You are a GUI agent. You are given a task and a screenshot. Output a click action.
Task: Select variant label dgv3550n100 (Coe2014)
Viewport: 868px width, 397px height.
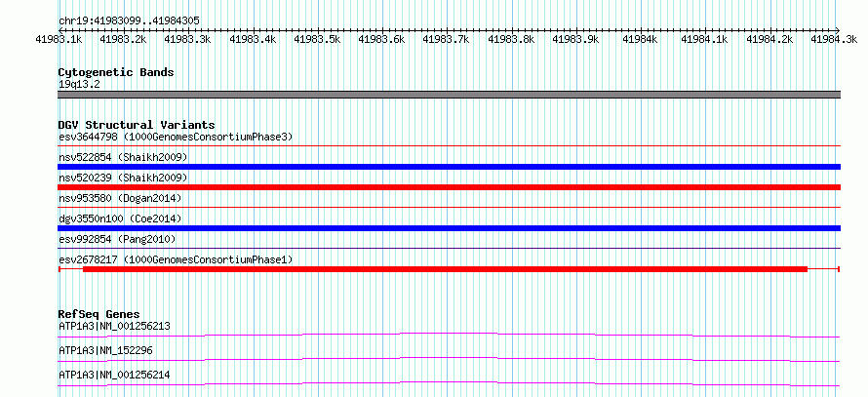pos(120,218)
